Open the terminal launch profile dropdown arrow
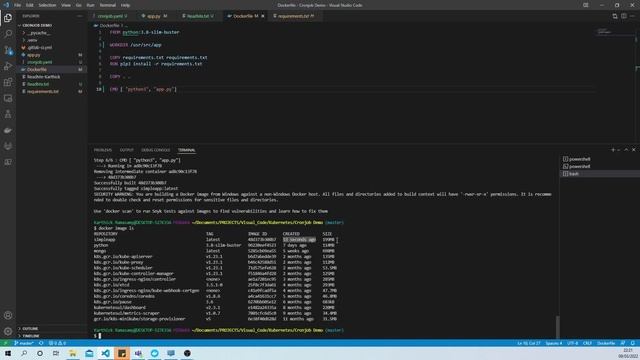The width and height of the screenshot is (640, 360). click(x=619, y=150)
